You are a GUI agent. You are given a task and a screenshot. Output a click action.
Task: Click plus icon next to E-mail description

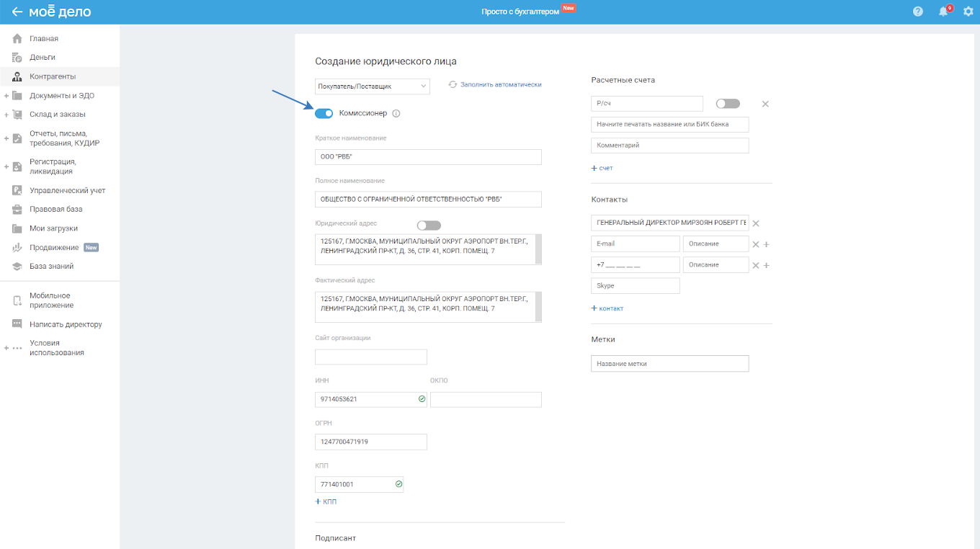[x=767, y=244]
